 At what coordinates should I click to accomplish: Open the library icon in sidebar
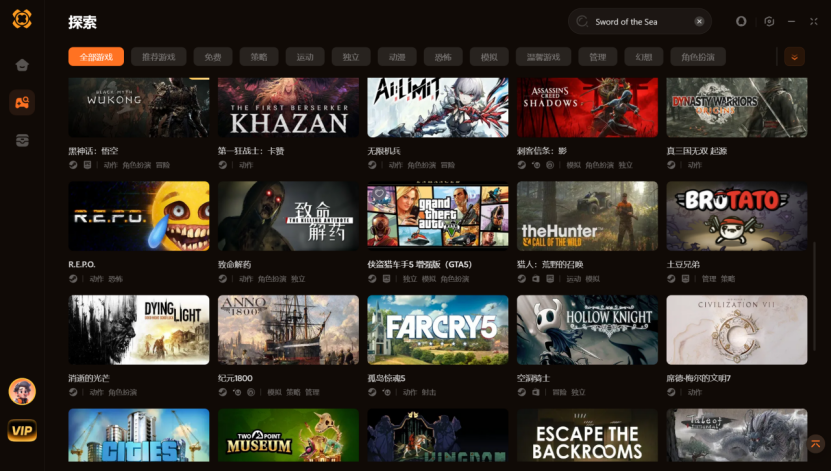click(x=22, y=140)
